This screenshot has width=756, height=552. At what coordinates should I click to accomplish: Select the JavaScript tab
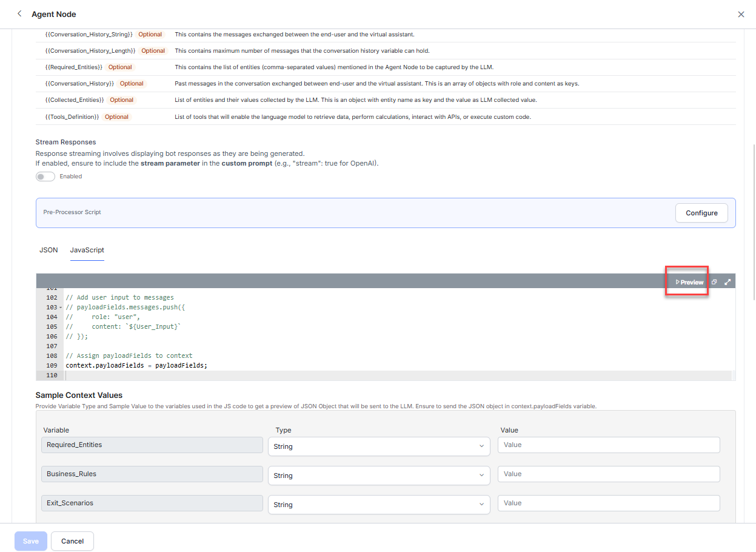pyautogui.click(x=87, y=250)
